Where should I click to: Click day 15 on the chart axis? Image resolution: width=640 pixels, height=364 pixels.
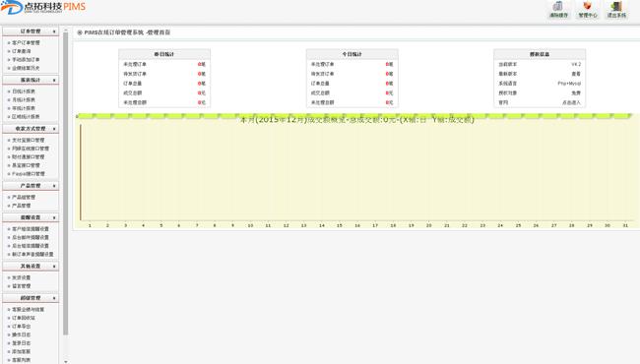point(339,225)
